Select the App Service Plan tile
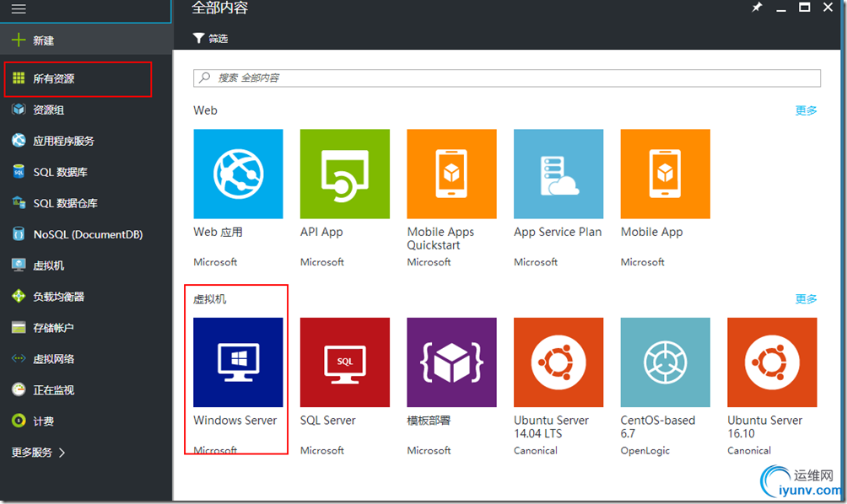 point(558,174)
